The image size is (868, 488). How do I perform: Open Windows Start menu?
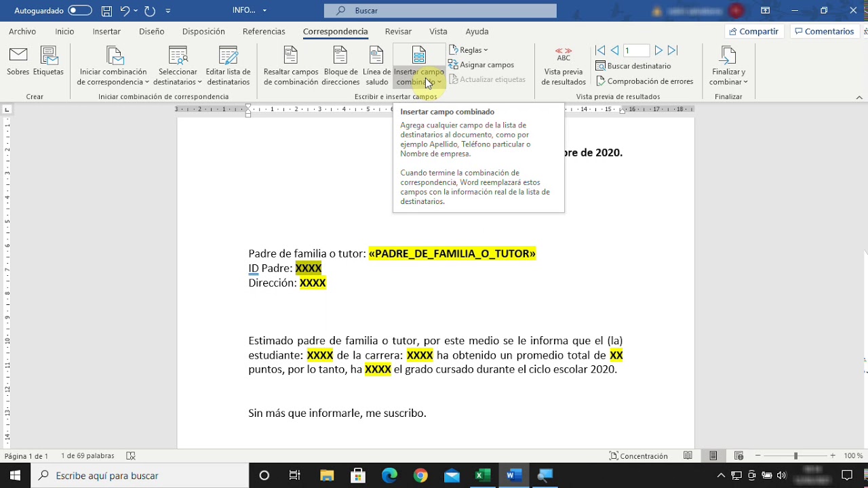tap(15, 475)
